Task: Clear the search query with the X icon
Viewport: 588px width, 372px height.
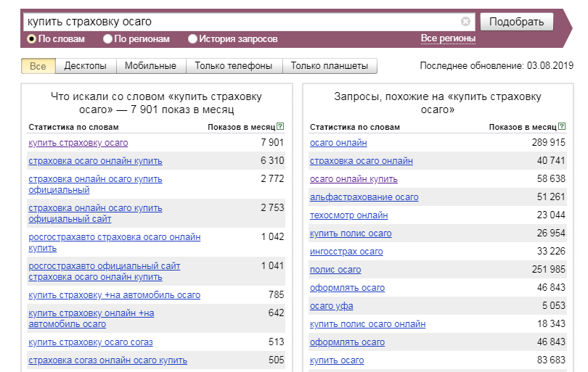Action: point(465,22)
